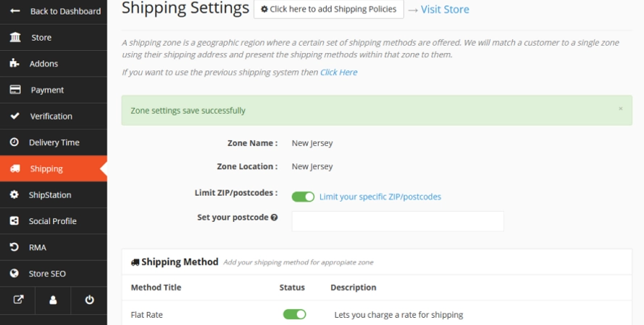Open the user profile icon at sidebar bottom
This screenshot has width=644, height=325.
click(53, 300)
